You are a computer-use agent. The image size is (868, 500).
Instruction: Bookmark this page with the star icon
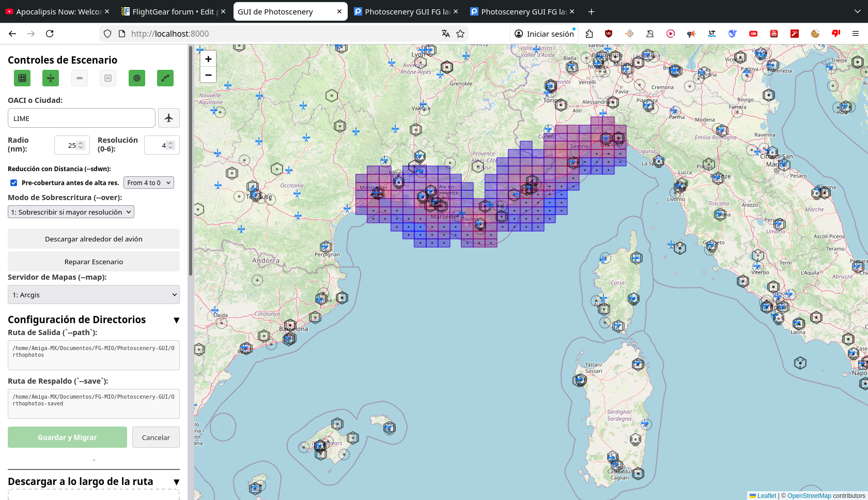tap(460, 34)
